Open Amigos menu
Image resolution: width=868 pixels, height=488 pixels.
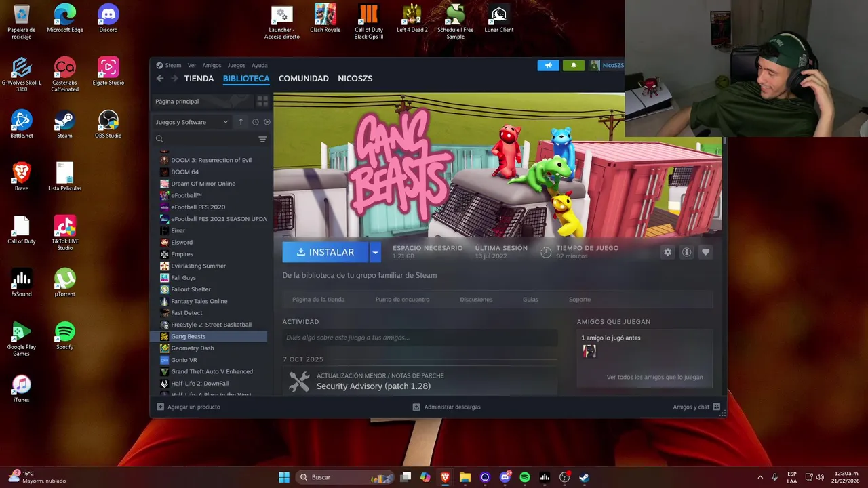tap(212, 66)
